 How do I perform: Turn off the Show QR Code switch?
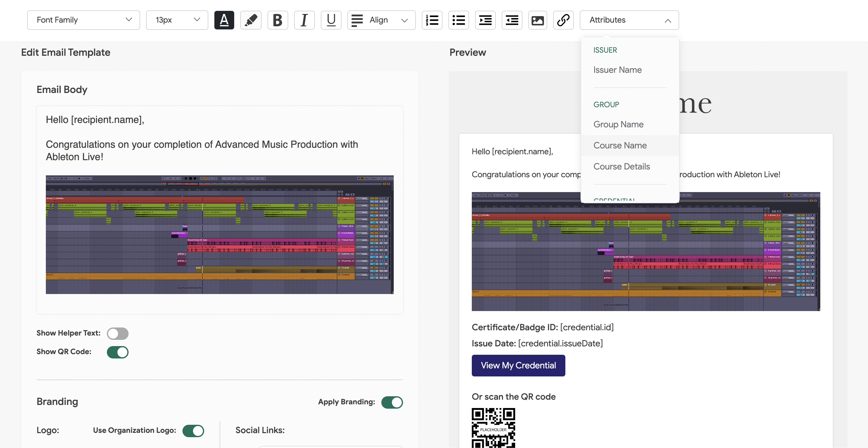[118, 352]
